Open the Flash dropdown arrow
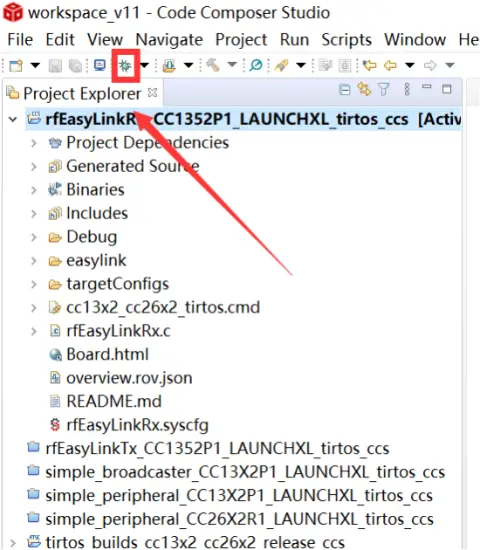This screenshot has width=480, height=550. pyautogui.click(x=188, y=65)
